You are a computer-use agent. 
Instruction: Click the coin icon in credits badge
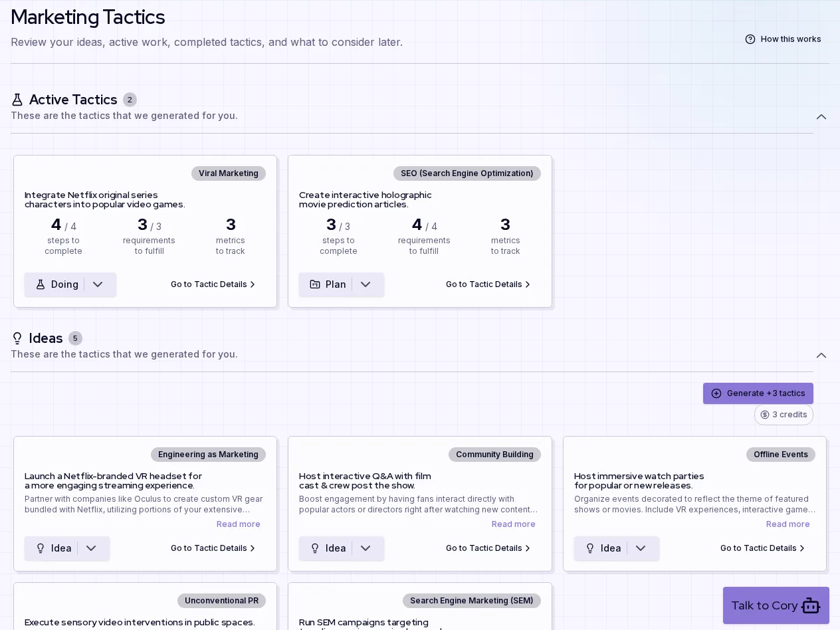pos(765,415)
